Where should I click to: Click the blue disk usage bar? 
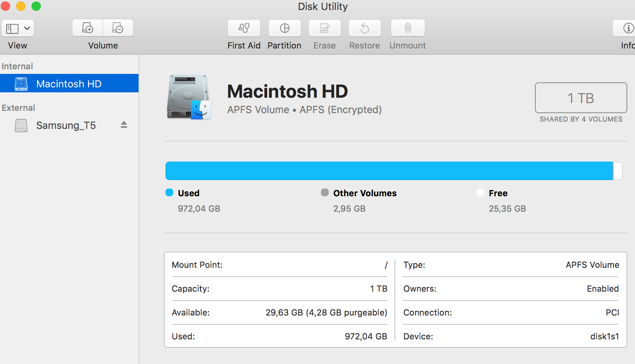(389, 171)
